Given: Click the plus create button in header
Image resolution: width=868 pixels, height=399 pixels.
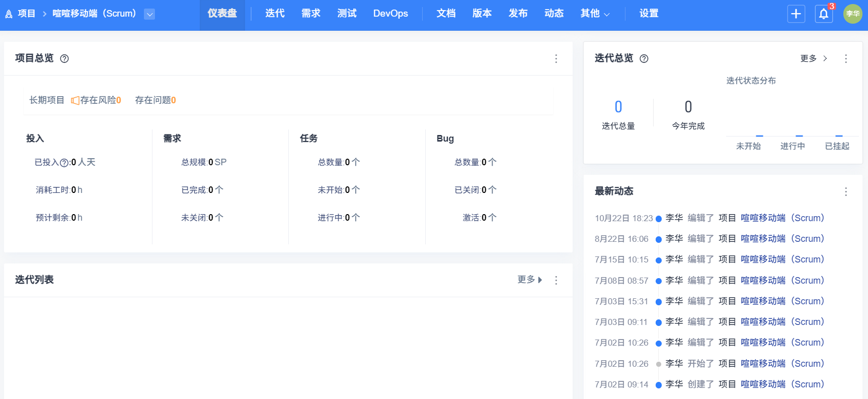Looking at the screenshot, I should point(796,14).
